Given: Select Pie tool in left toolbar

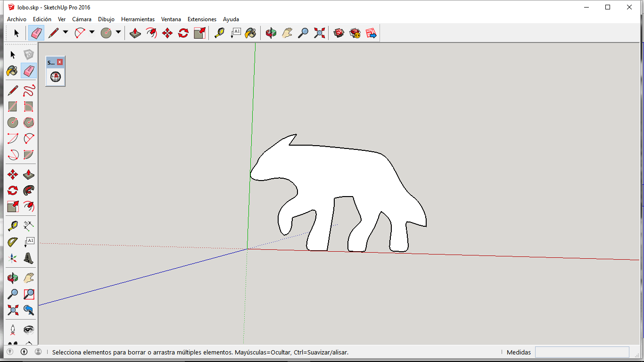Looking at the screenshot, I should [x=29, y=155].
